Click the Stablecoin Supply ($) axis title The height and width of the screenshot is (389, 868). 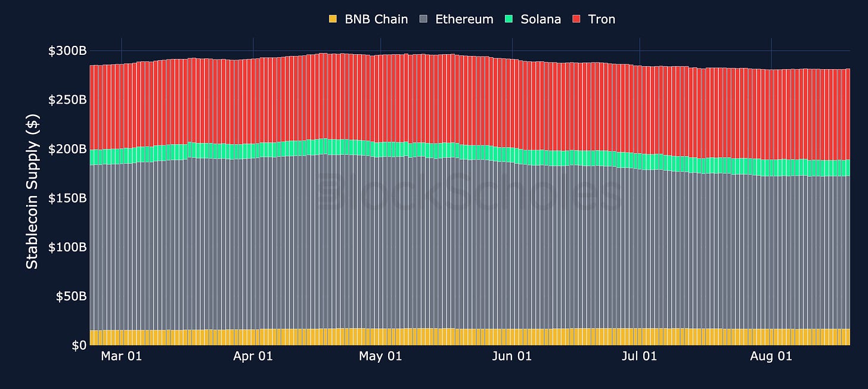point(32,198)
